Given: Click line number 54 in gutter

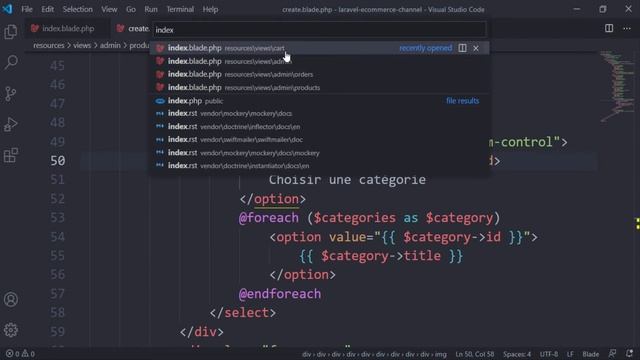Looking at the screenshot, I should click(58, 237).
